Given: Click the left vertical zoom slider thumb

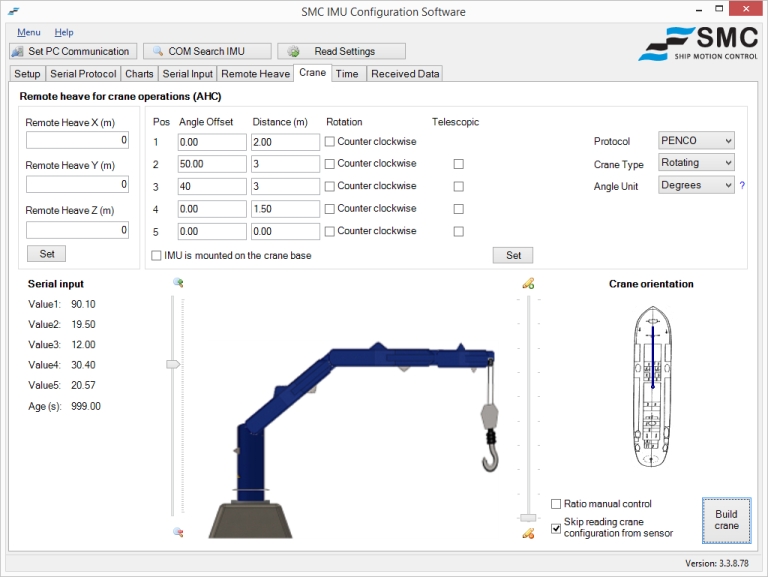Looking at the screenshot, I should point(173,364).
